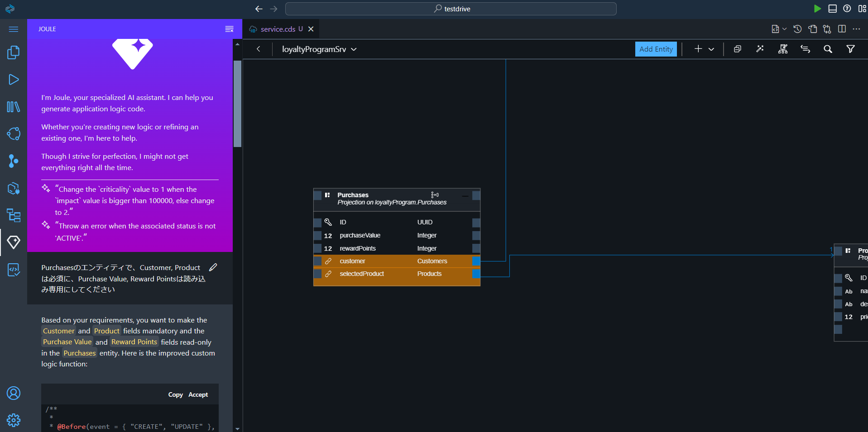Open search in the modeler toolbar

tap(828, 49)
